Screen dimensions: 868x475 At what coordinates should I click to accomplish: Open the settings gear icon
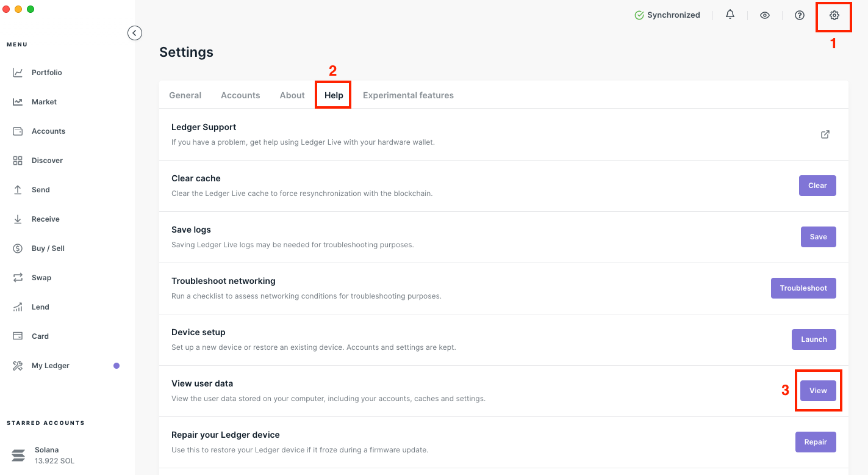pos(834,15)
